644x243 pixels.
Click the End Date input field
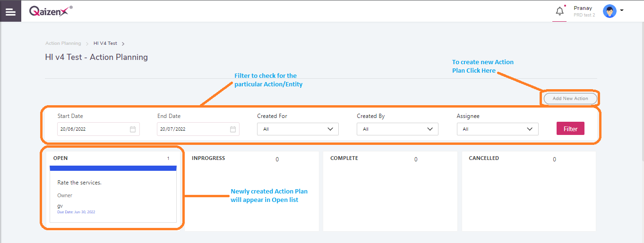[x=198, y=129]
